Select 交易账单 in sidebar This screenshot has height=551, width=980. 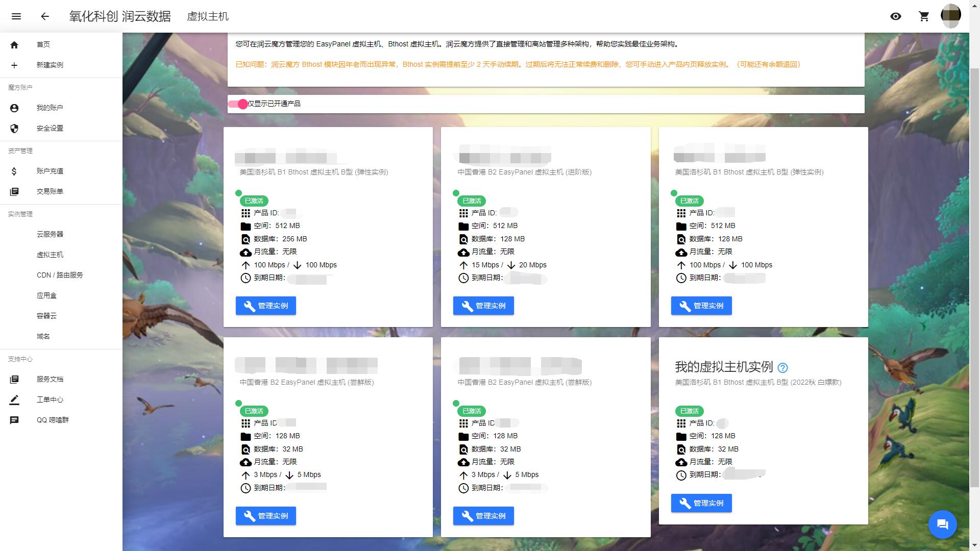(61, 192)
